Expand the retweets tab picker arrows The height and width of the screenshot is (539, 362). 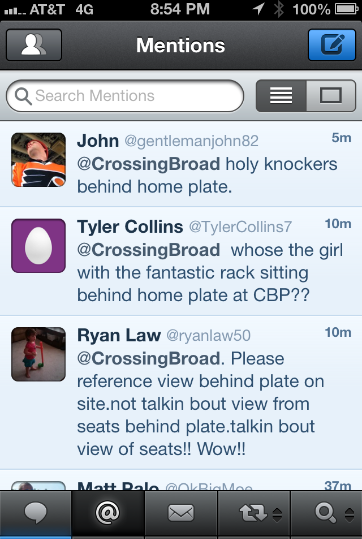[x=277, y=515]
